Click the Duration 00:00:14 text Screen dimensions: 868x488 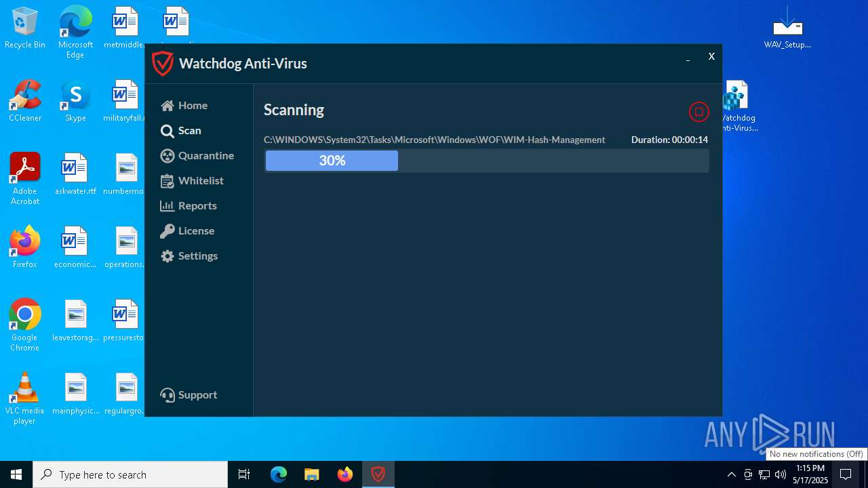(x=669, y=140)
